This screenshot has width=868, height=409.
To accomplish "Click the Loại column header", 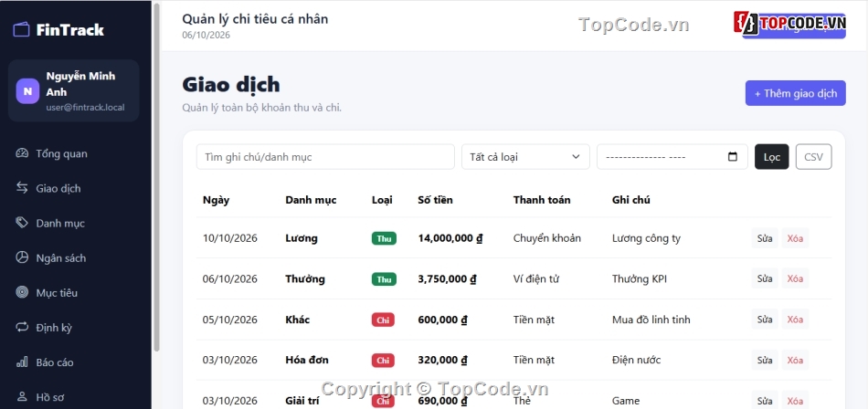I will (382, 200).
